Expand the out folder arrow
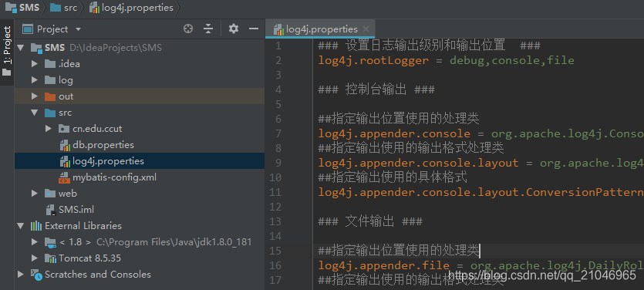The height and width of the screenshot is (290, 644). (x=35, y=96)
